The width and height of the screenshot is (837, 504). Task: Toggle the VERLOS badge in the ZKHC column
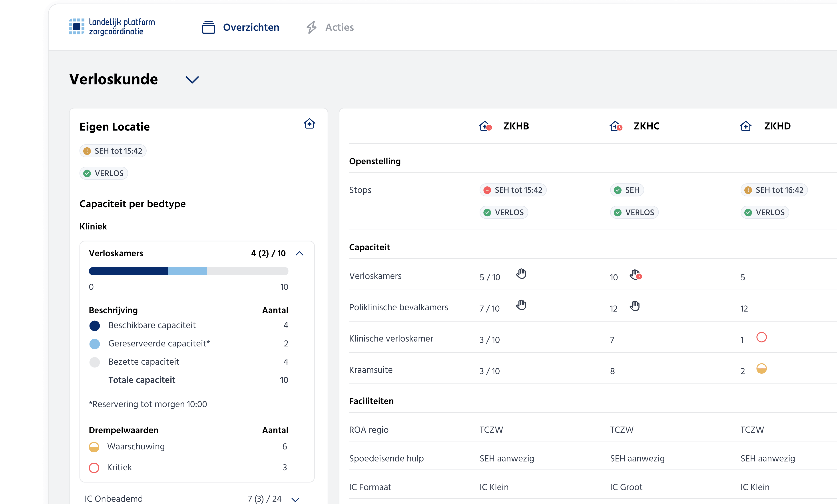click(x=634, y=212)
